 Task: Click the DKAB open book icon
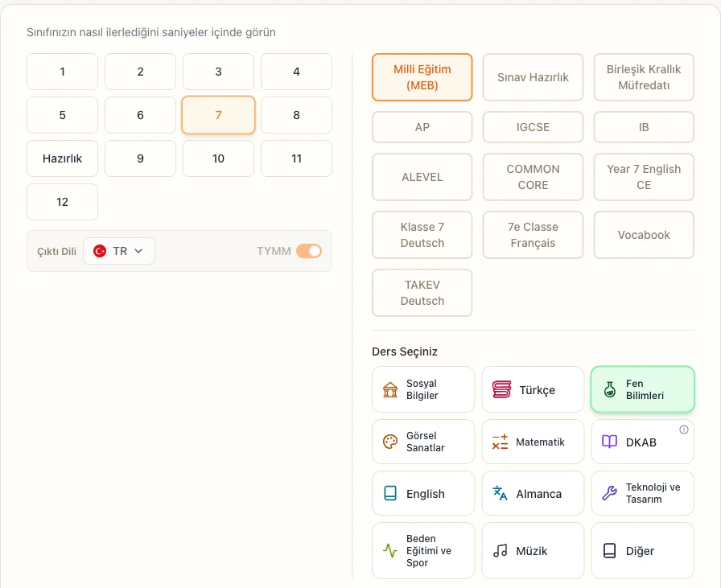[609, 442]
